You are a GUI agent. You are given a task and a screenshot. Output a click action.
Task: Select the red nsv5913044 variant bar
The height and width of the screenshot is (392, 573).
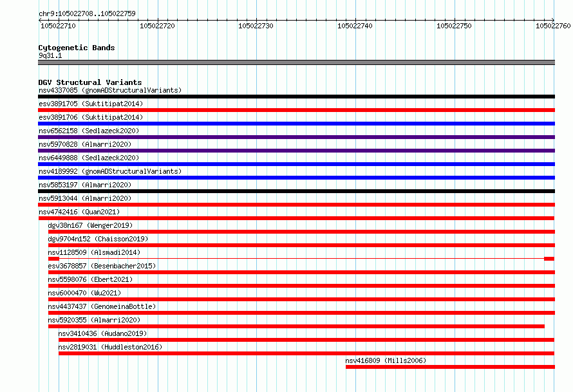coord(296,205)
